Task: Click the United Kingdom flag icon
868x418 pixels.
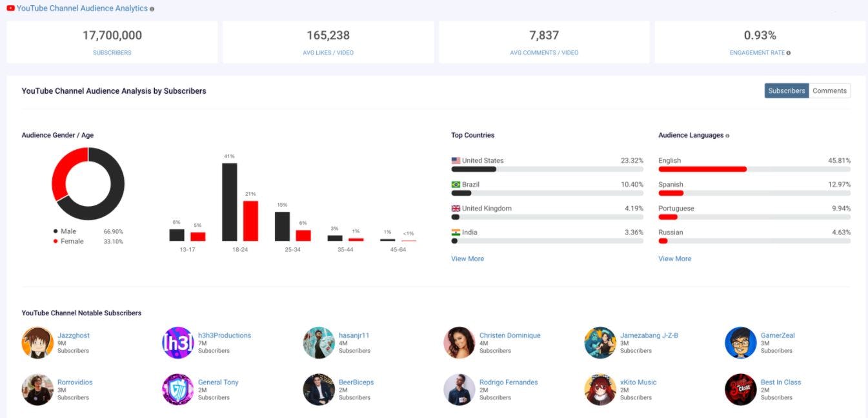Action: pos(455,207)
